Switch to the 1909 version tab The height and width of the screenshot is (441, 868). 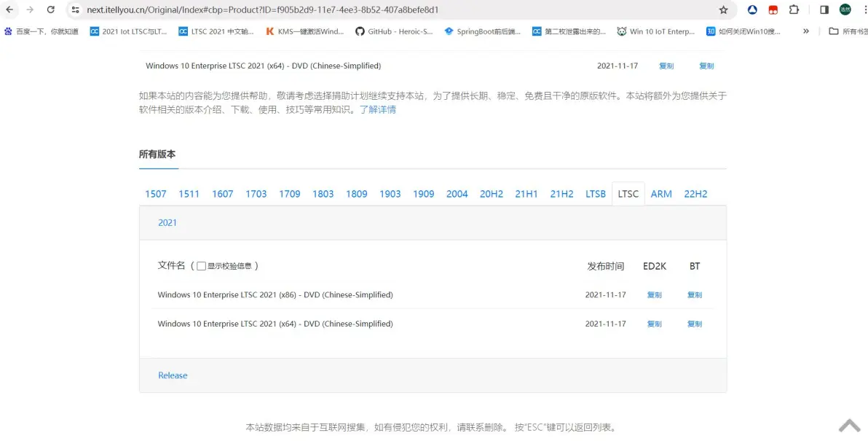tap(424, 194)
